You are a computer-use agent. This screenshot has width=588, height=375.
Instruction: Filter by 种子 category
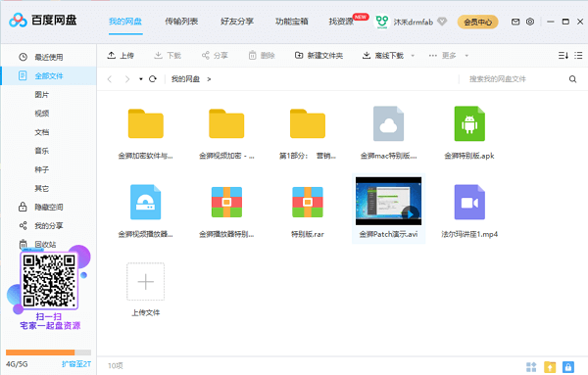(41, 169)
